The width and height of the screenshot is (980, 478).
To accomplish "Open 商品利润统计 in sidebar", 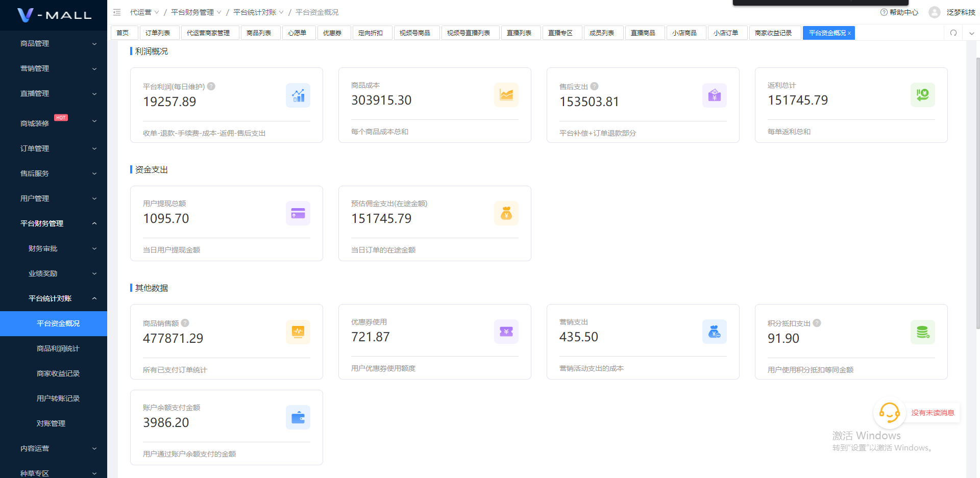I will point(54,348).
